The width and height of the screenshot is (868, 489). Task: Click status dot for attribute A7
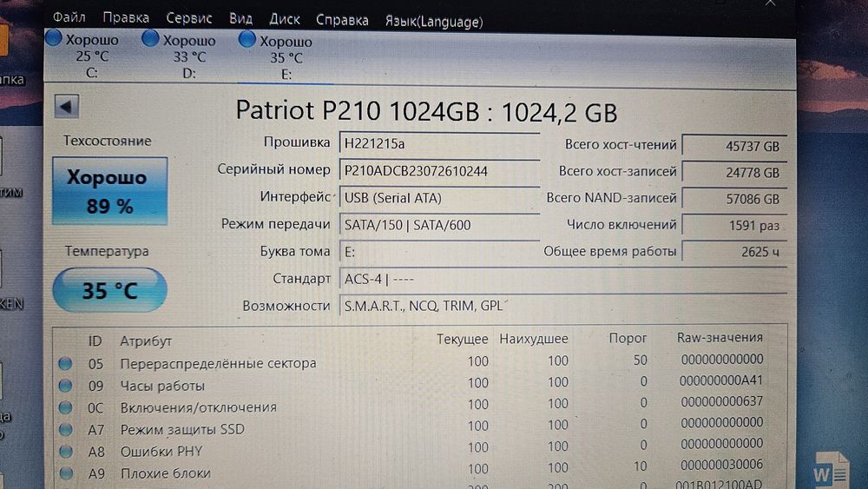(65, 429)
